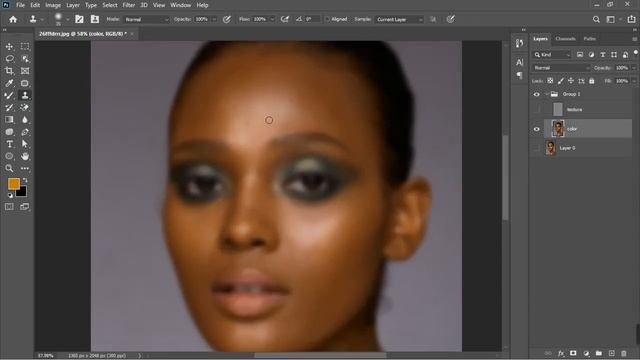
Task: Toggle the layer filter on/off switch
Action: tap(636, 53)
